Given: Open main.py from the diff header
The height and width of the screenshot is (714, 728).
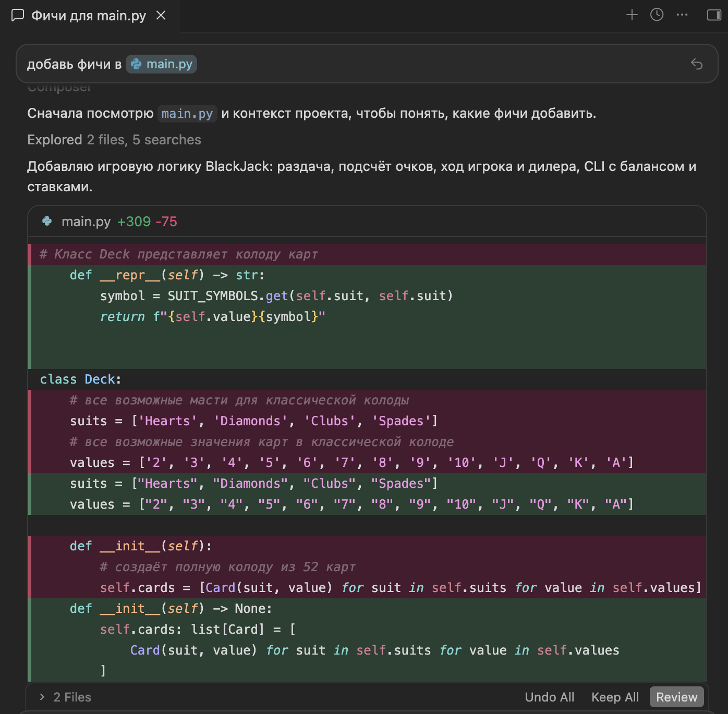Looking at the screenshot, I should tap(86, 221).
